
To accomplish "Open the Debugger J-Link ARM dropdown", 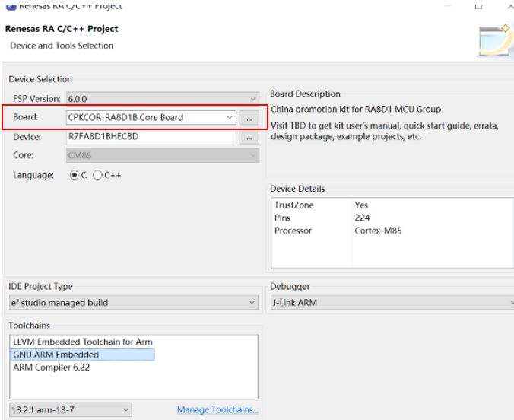I will (392, 303).
